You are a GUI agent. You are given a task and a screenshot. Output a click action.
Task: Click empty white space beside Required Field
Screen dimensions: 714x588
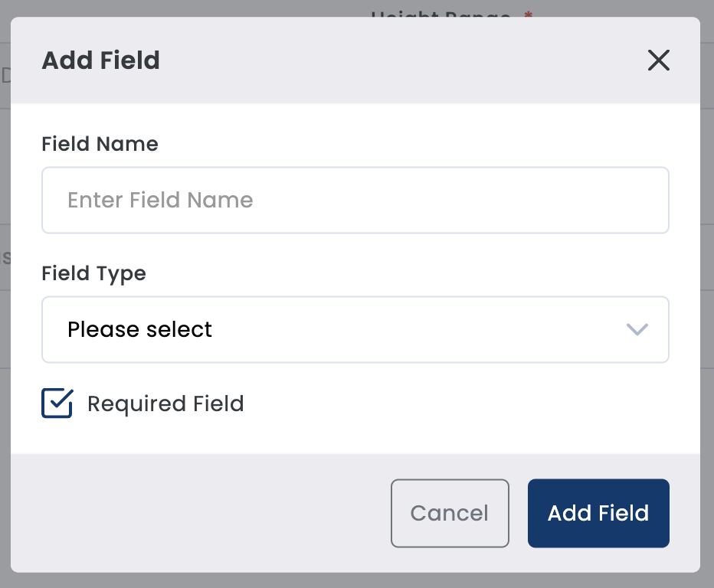click(460, 403)
